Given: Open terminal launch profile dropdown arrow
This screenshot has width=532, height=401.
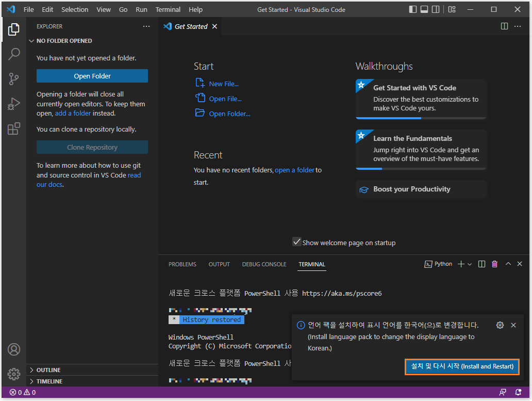Looking at the screenshot, I should 470,264.
